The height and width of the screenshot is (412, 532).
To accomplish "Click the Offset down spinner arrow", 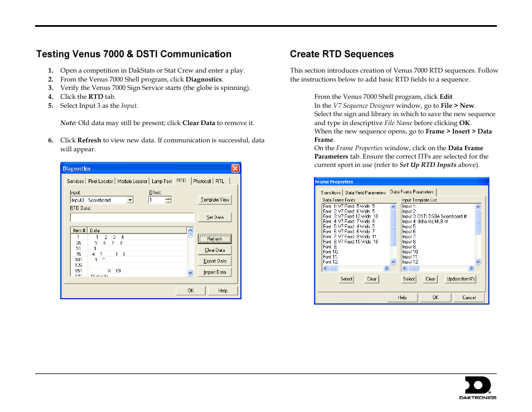I will (167, 202).
